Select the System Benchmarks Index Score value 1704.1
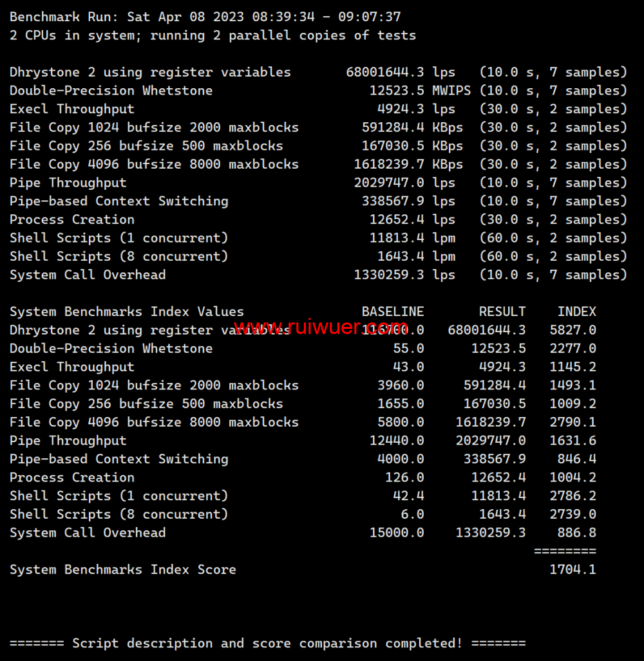The width and height of the screenshot is (644, 661). pyautogui.click(x=573, y=570)
